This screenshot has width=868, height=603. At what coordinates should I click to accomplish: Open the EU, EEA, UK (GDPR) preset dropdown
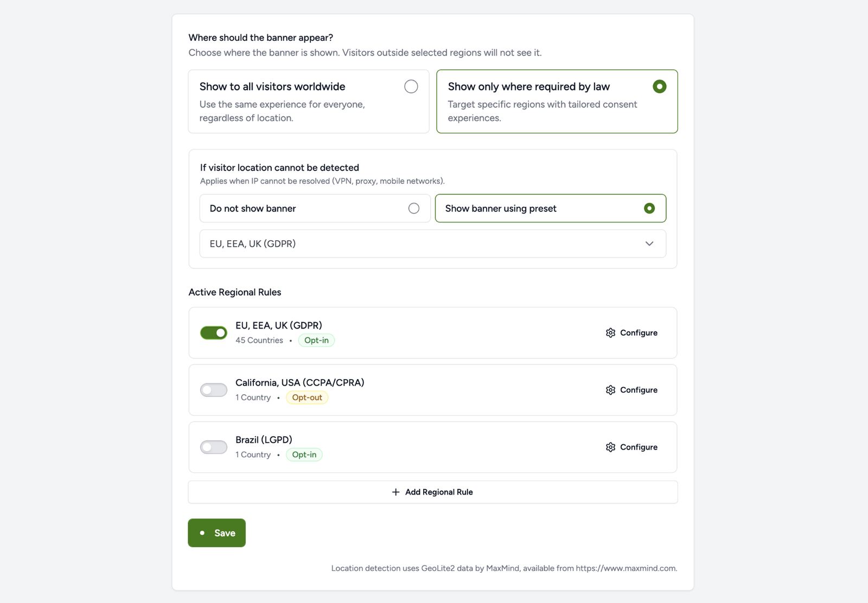432,243
